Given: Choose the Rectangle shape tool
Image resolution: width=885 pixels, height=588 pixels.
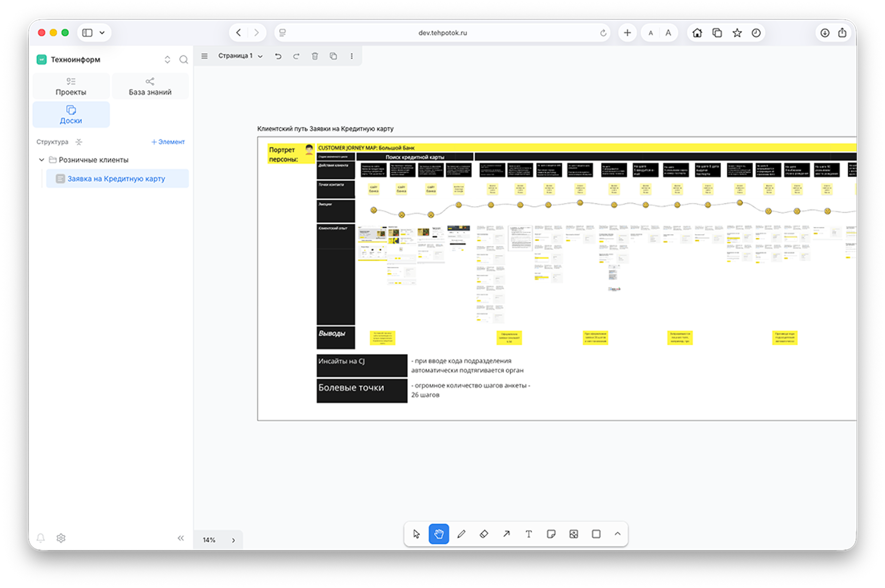Looking at the screenshot, I should [x=596, y=534].
